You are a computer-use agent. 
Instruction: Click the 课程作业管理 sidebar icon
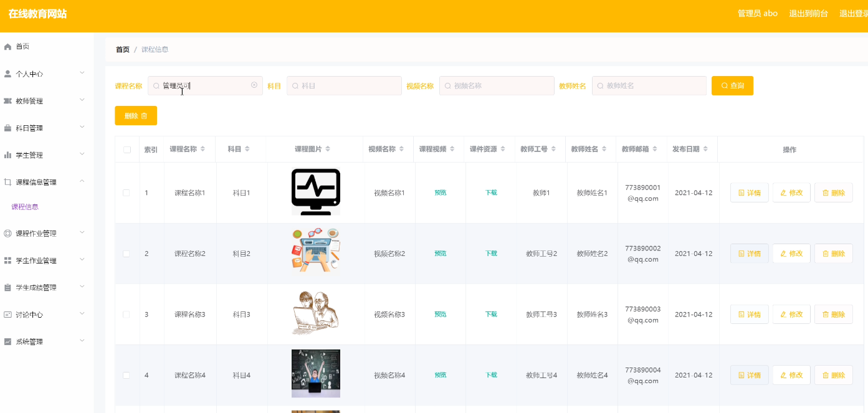(7, 234)
